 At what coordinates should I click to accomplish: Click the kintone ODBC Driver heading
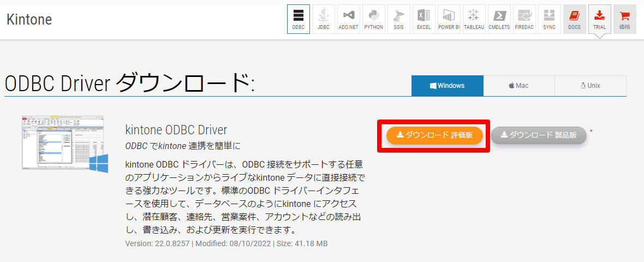tap(176, 130)
